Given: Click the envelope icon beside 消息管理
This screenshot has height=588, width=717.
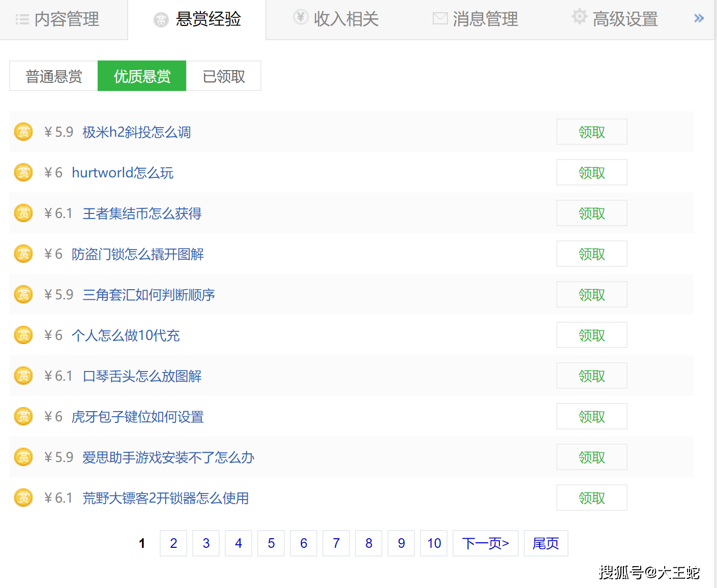Looking at the screenshot, I should [440, 19].
